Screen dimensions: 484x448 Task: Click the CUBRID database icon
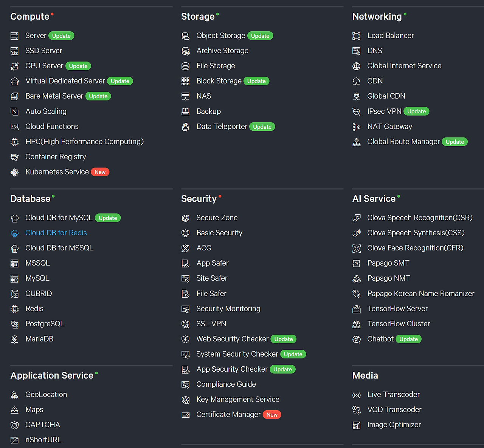(14, 294)
